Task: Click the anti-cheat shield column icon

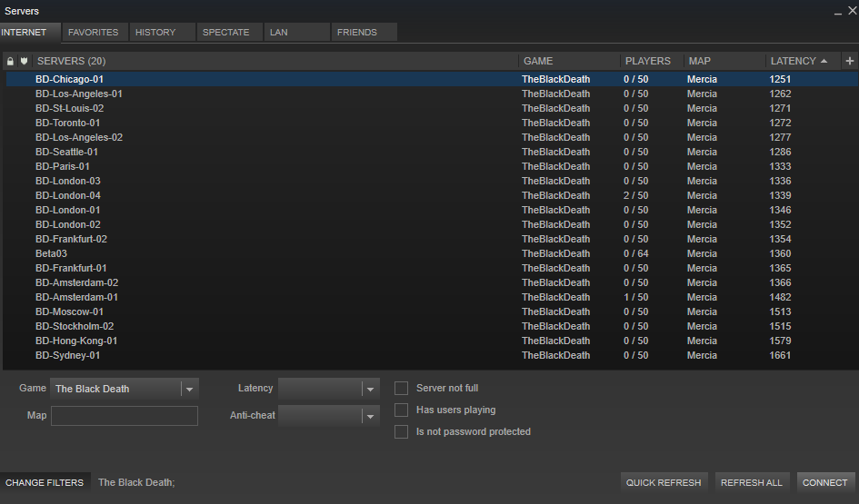Action: click(24, 61)
